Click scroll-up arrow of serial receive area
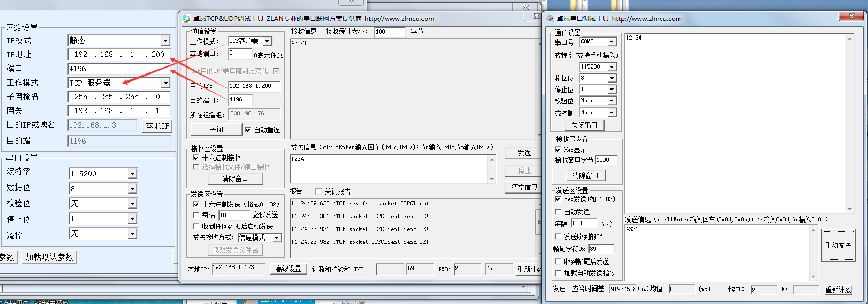This screenshot has width=868, height=304. (x=850, y=39)
